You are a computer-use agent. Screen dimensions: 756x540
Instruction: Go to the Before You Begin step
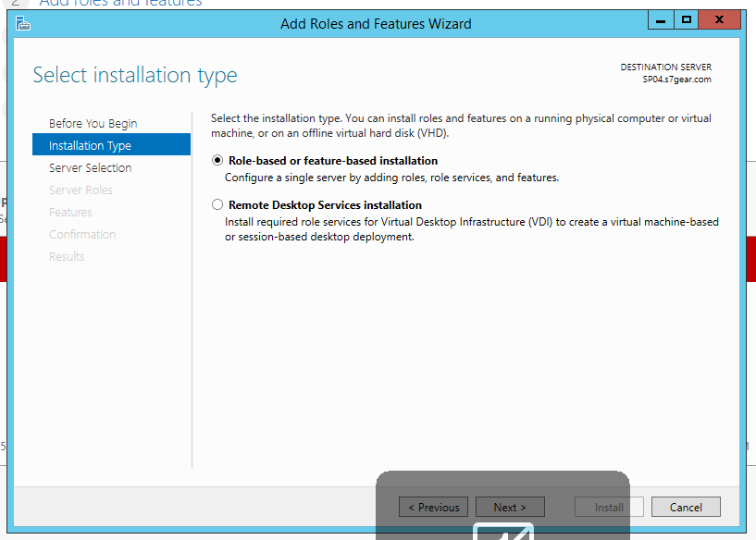[93, 124]
